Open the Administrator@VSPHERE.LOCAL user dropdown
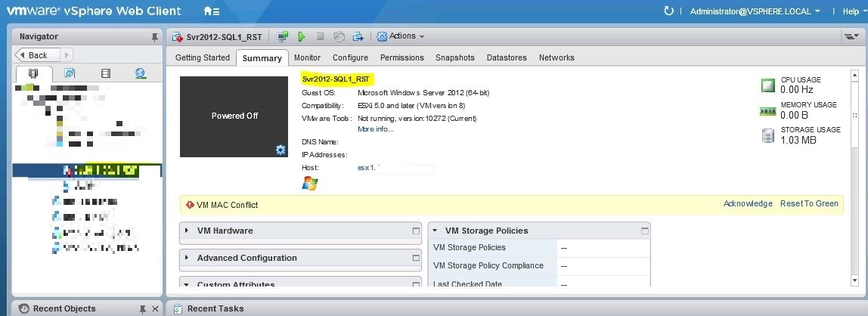Image resolution: width=868 pixels, height=316 pixels. [755, 11]
